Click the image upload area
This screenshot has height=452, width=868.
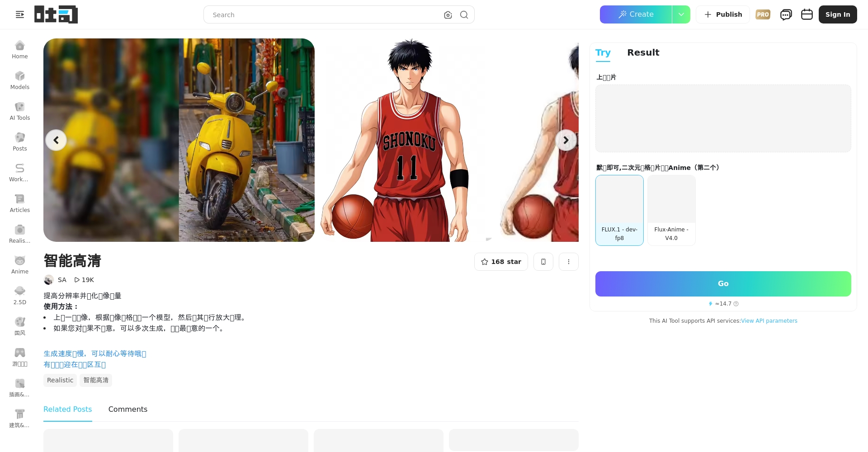[x=723, y=118]
